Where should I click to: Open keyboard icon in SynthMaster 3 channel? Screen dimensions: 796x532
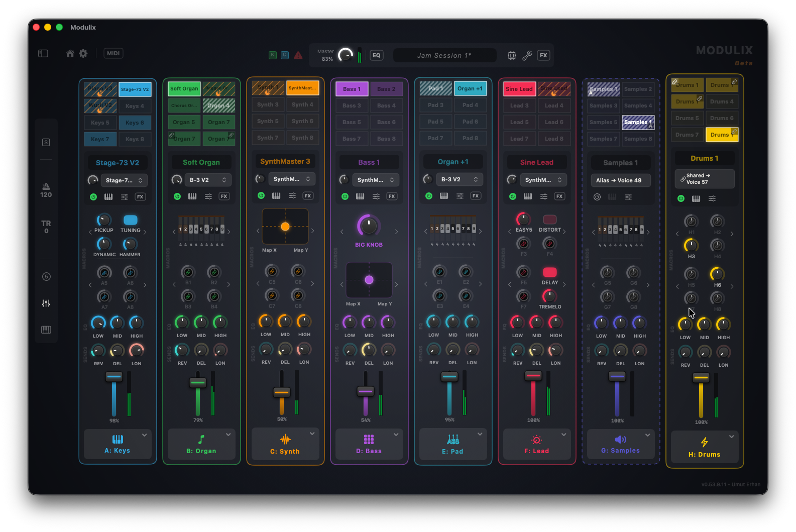pos(276,195)
